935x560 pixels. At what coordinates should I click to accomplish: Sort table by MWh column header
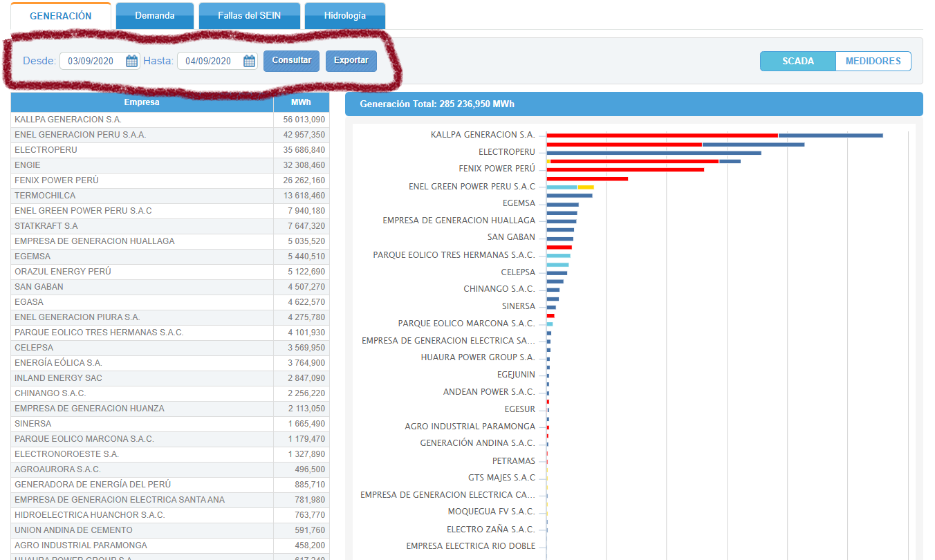click(301, 102)
